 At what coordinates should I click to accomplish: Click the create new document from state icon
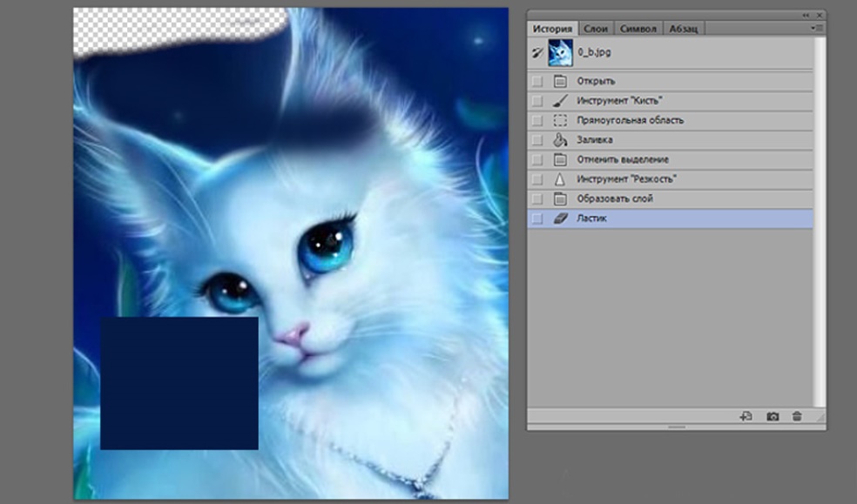coord(746,417)
